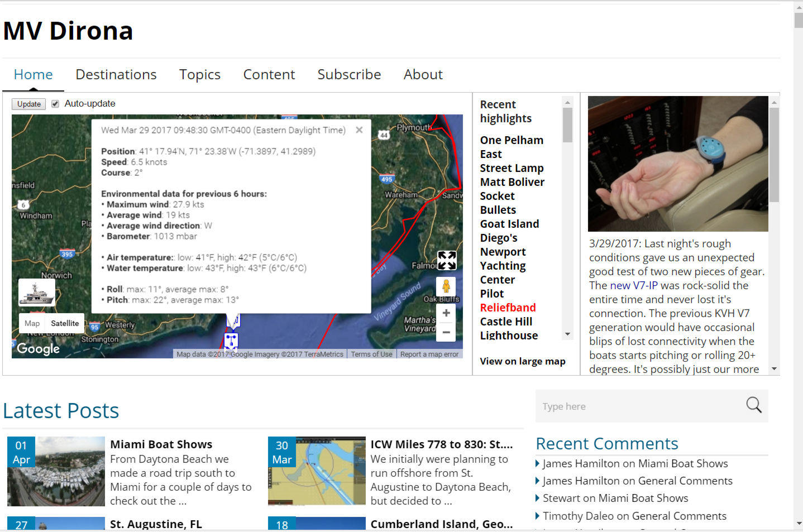Open Content menu

269,74
